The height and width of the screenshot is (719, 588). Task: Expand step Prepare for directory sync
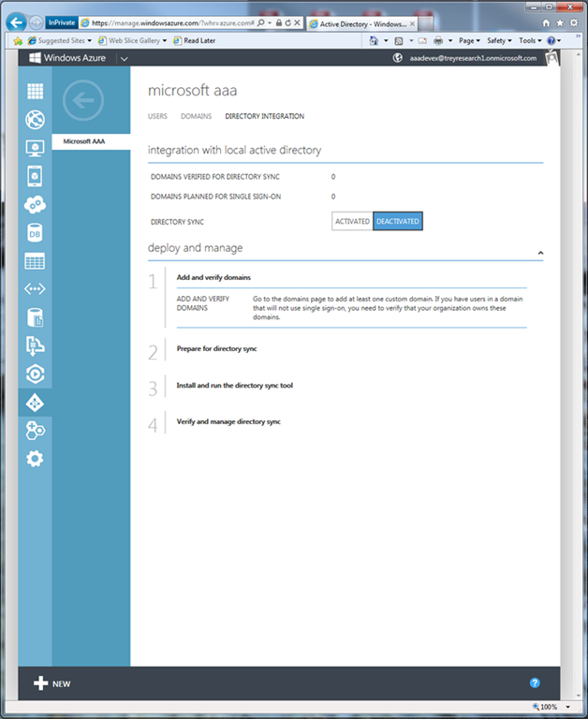tap(216, 348)
